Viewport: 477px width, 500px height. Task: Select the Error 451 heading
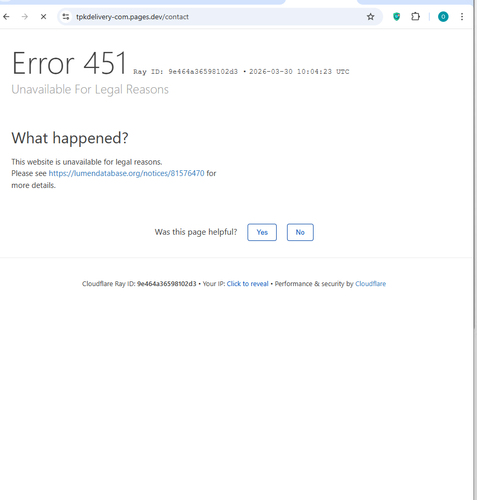(69, 63)
